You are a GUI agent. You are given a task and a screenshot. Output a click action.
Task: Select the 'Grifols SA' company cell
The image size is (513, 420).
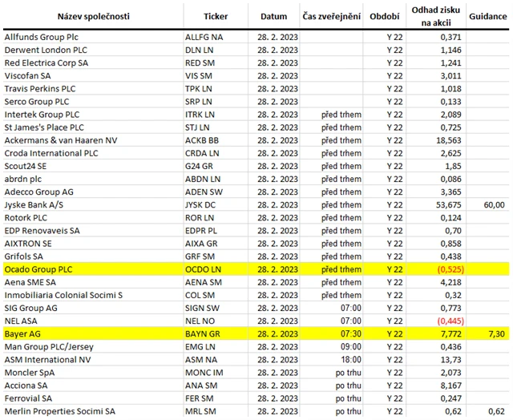point(23,256)
